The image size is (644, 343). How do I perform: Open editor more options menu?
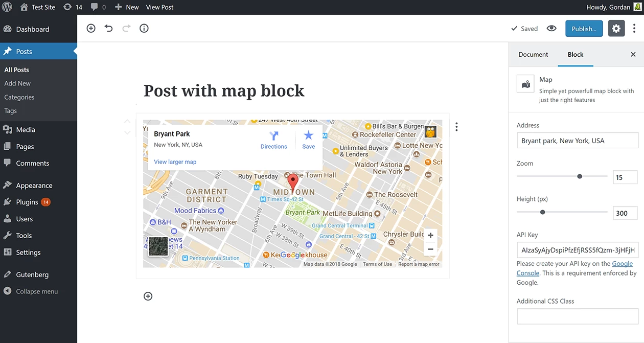click(634, 29)
